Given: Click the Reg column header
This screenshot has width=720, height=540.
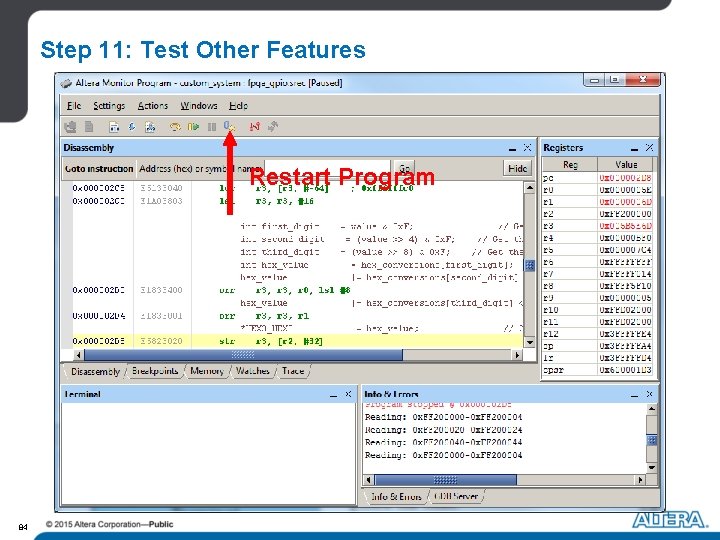Looking at the screenshot, I should click(x=570, y=164).
